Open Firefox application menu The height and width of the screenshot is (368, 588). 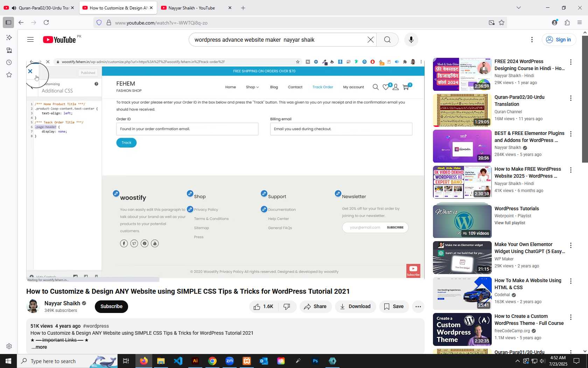pyautogui.click(x=580, y=22)
